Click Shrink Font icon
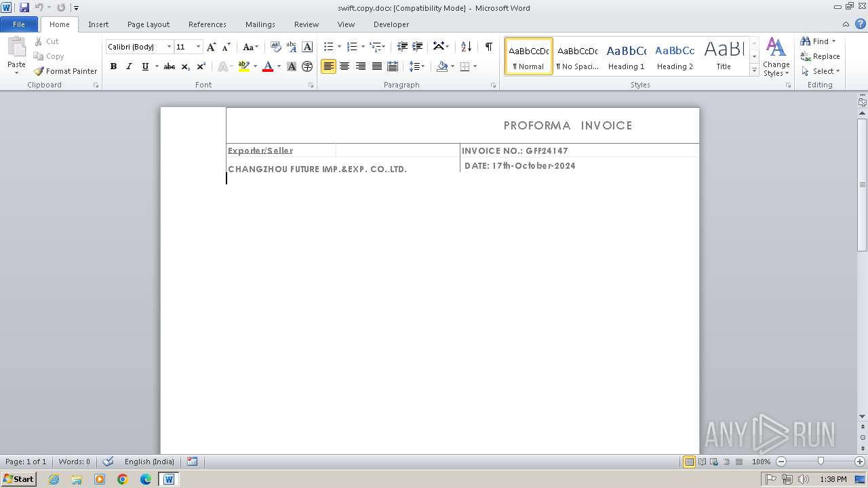 (x=226, y=47)
